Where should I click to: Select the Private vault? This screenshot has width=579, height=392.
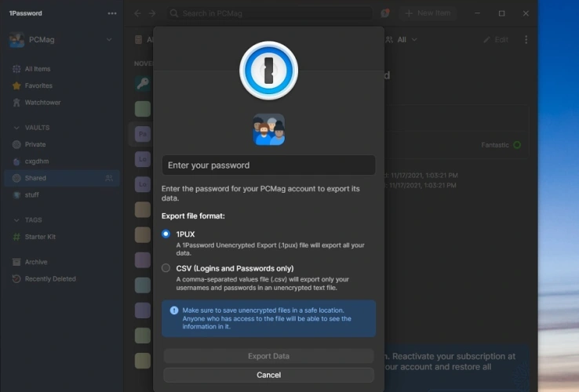[x=35, y=144]
